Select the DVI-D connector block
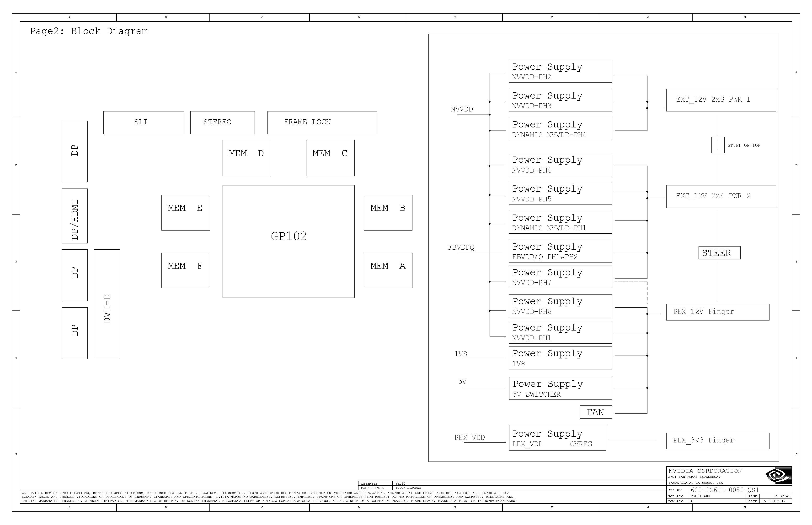Viewport: 812px width, 525px height. [107, 304]
